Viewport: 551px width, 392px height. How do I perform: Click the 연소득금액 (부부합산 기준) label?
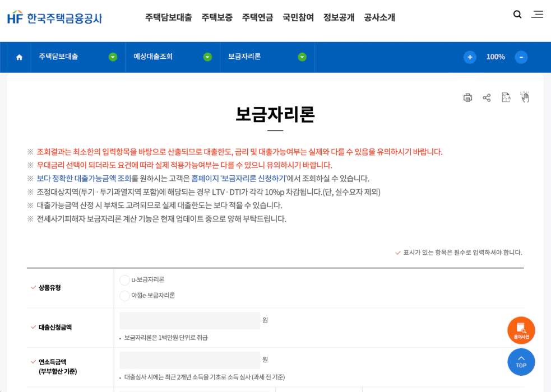click(58, 367)
